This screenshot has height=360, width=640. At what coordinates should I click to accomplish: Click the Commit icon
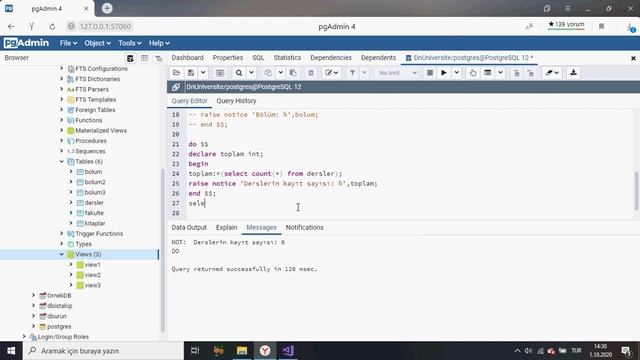[516, 73]
